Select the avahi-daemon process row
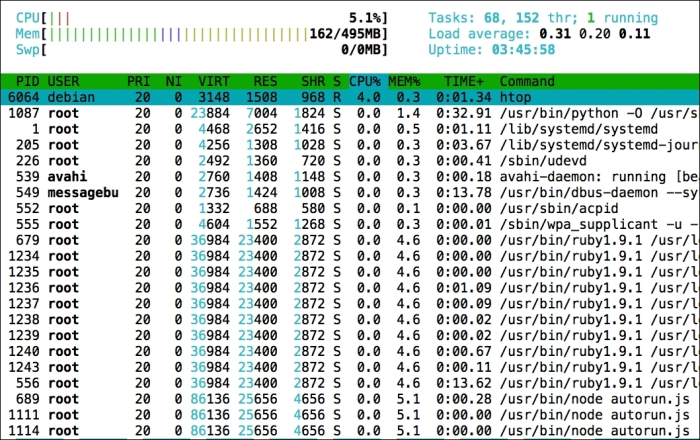 [350, 176]
